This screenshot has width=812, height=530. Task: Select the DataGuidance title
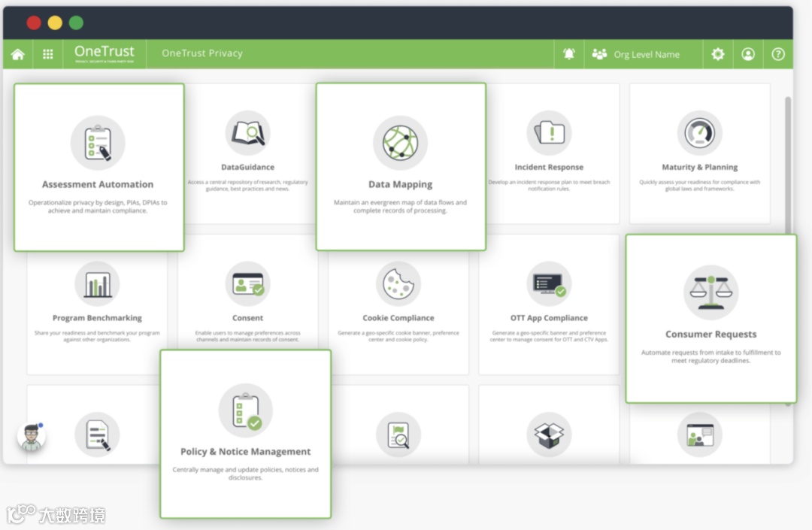pyautogui.click(x=247, y=167)
